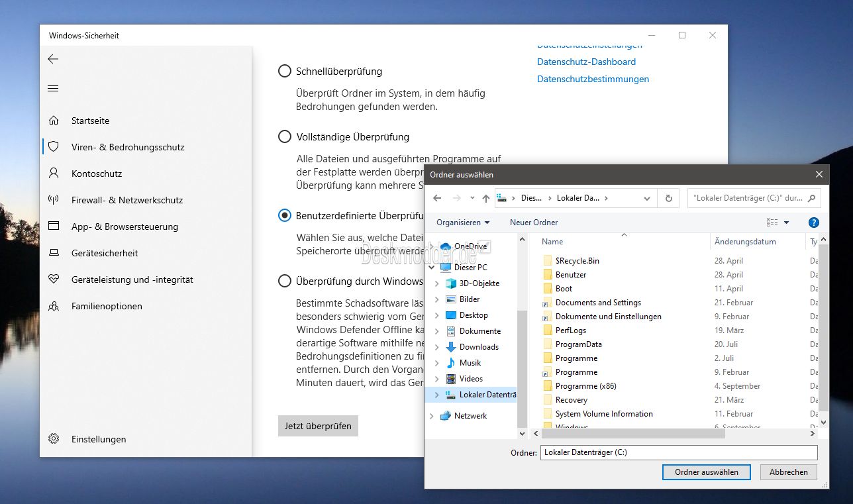
Task: Click the view layout icon in dialog toolbar
Action: click(x=772, y=223)
